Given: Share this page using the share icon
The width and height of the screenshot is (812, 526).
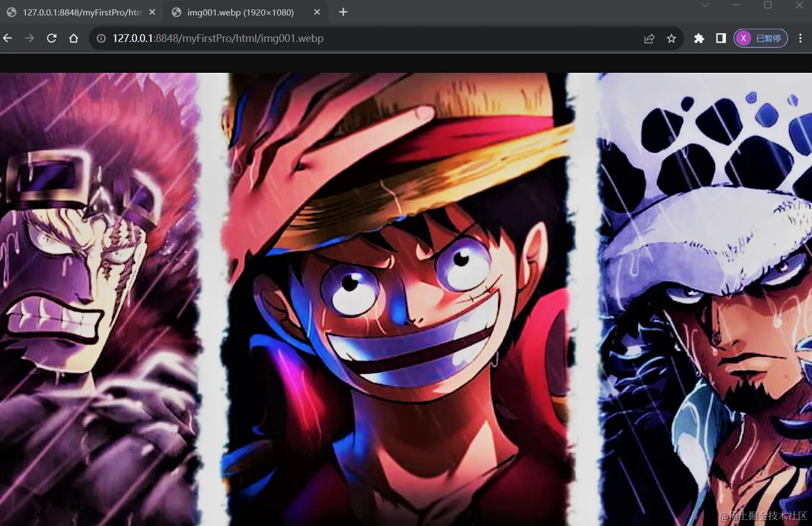Looking at the screenshot, I should tap(649, 38).
